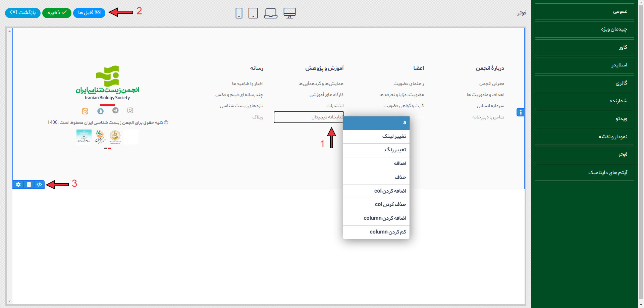Image resolution: width=644 pixels, height=308 pixels.
Task: Open نمودار و نقشه sidebar category
Action: [584, 137]
